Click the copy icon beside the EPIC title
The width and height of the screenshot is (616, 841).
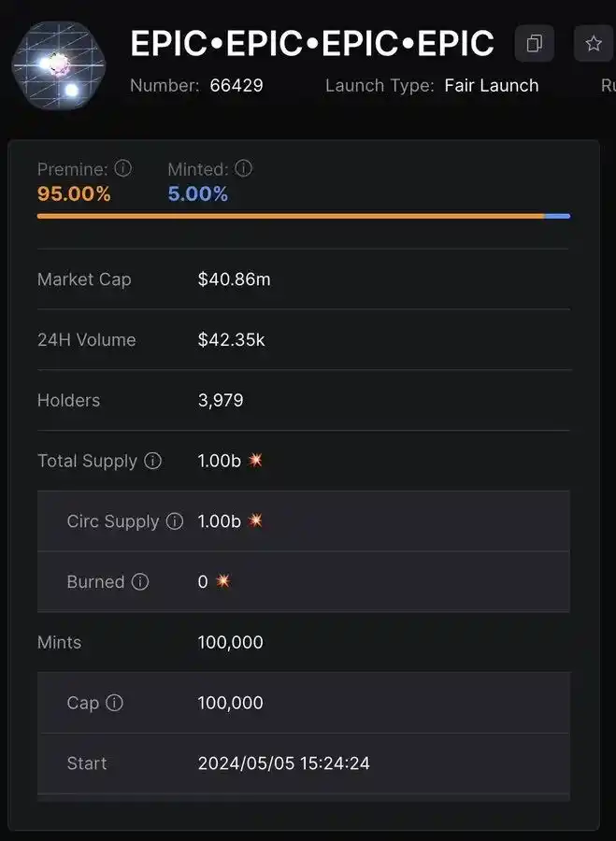coord(534,44)
